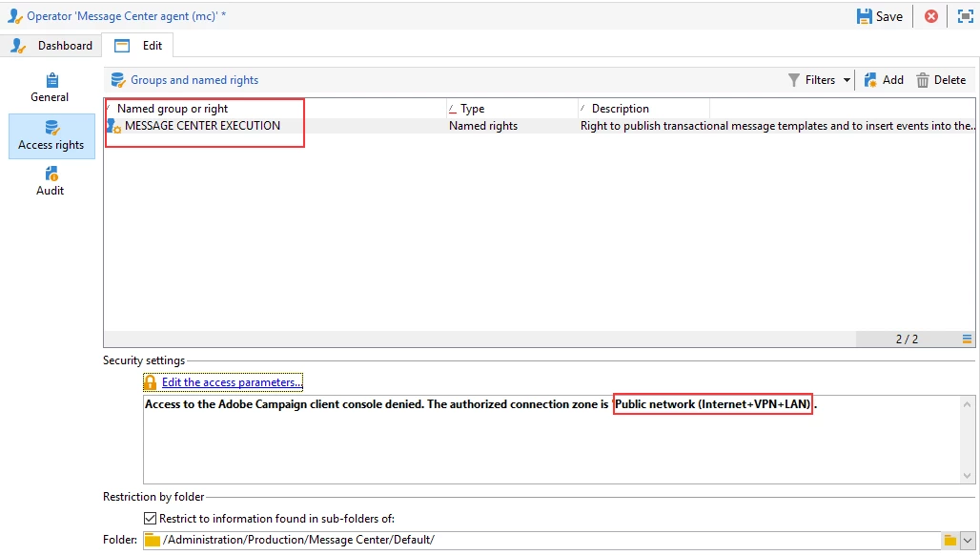Sort by Named group or right column

(275, 109)
